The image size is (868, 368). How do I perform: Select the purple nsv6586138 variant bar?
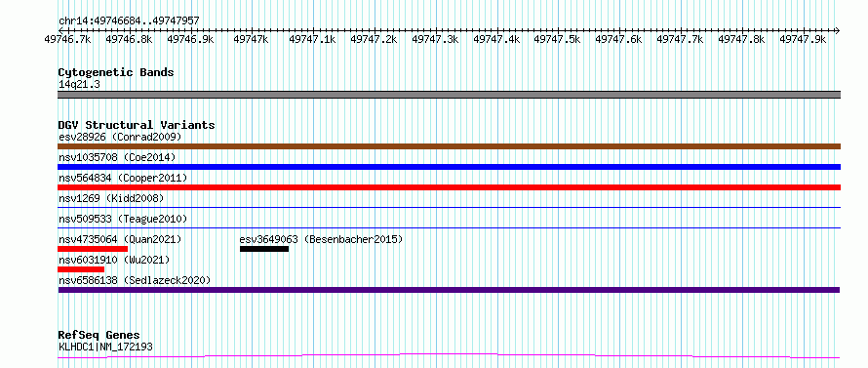[x=449, y=290]
